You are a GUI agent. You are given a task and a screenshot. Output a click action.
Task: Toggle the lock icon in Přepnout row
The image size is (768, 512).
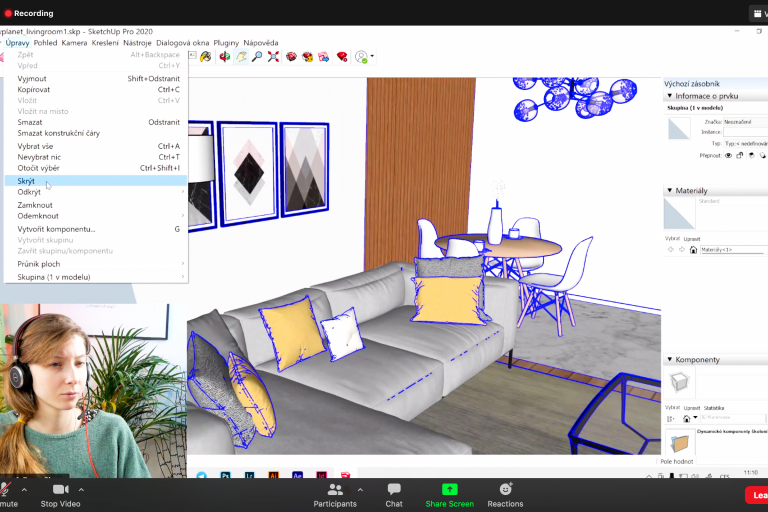click(x=739, y=155)
